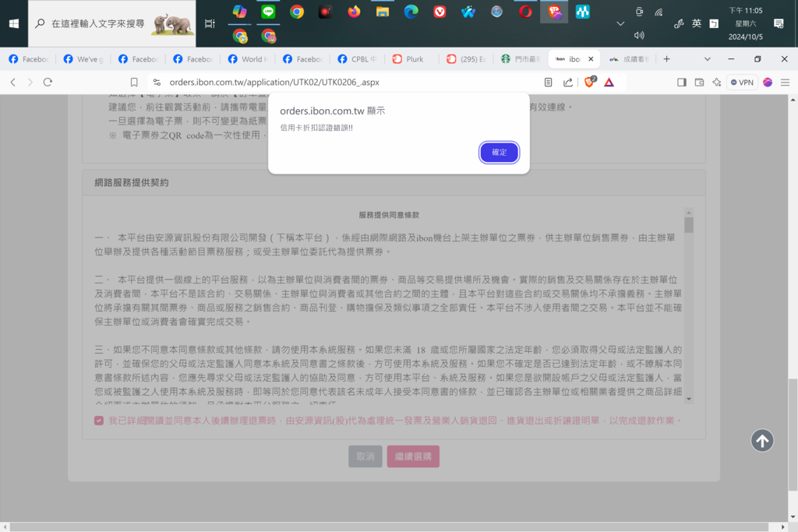Open the Windows Start menu

pos(14,23)
